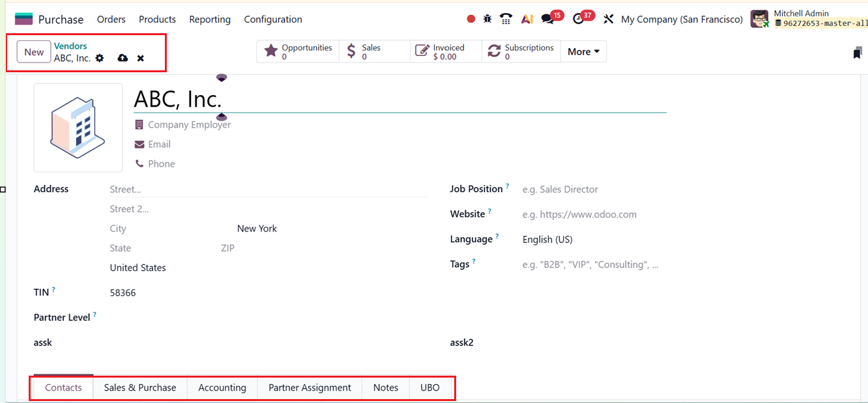Click the developer tools wrench icon

coord(608,19)
